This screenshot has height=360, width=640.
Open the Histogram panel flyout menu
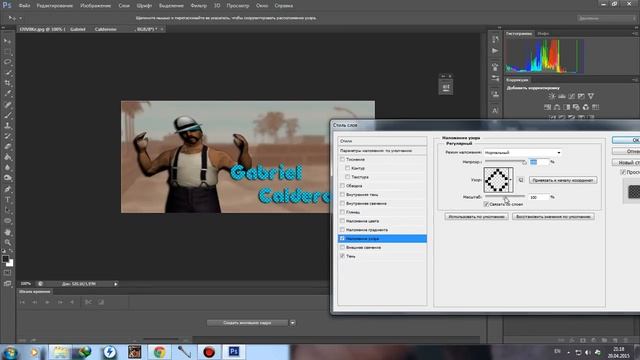click(635, 33)
